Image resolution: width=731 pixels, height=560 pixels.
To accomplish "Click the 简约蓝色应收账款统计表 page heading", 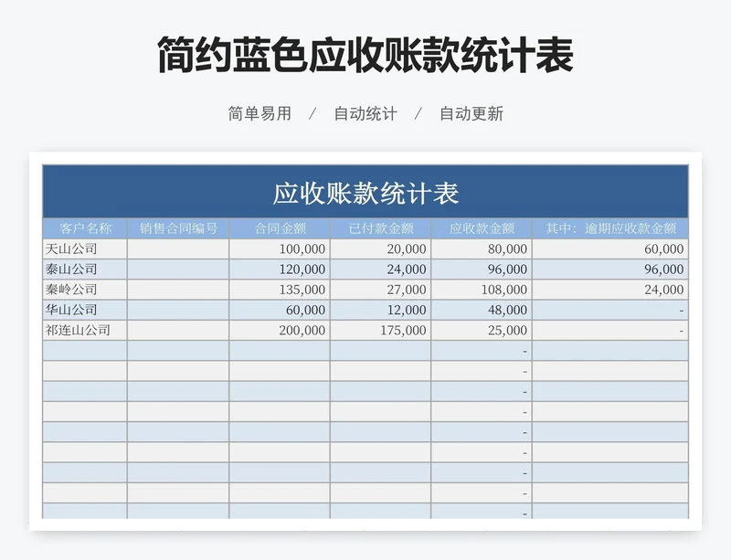I will 365,56.
